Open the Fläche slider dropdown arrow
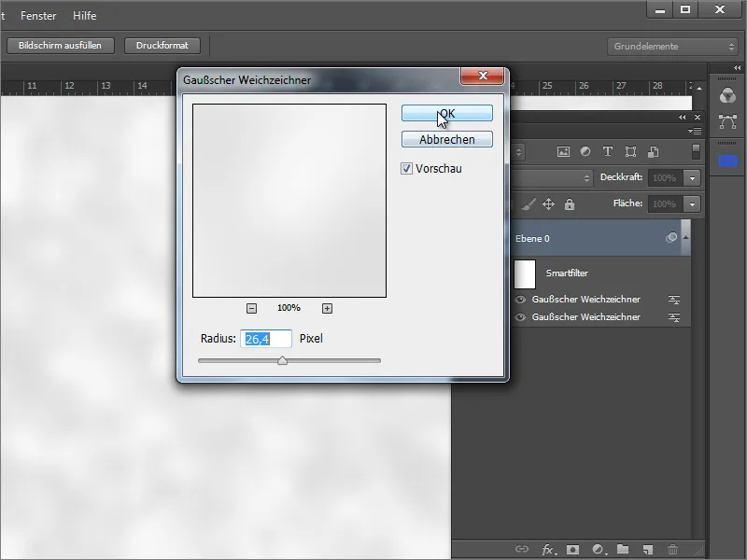Image resolution: width=747 pixels, height=560 pixels. (x=692, y=204)
